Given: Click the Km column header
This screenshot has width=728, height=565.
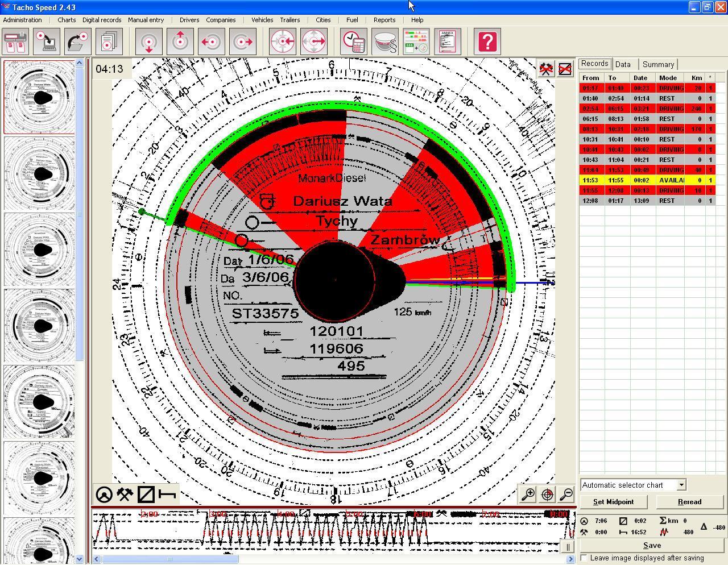Looking at the screenshot, I should [x=696, y=78].
